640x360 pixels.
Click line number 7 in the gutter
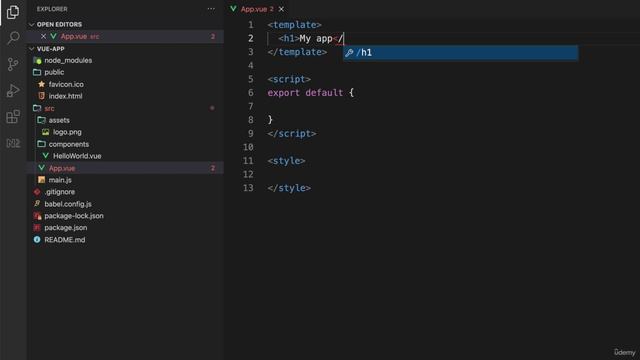tap(250, 107)
